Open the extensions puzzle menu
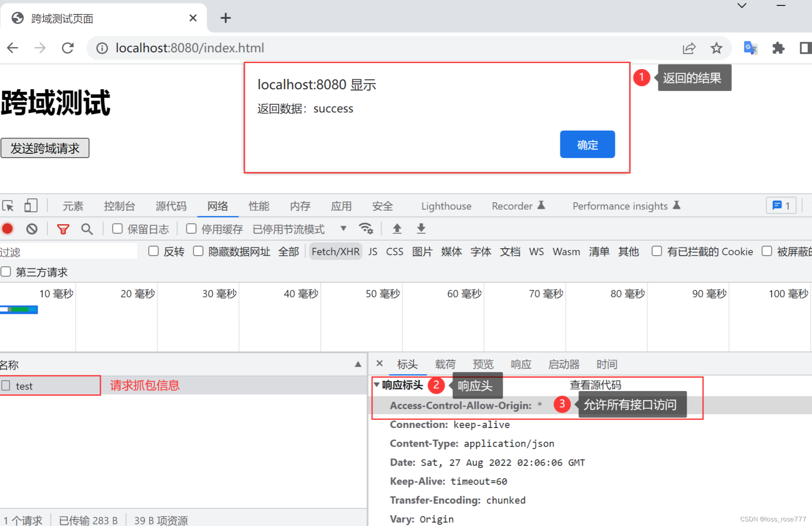 point(778,48)
